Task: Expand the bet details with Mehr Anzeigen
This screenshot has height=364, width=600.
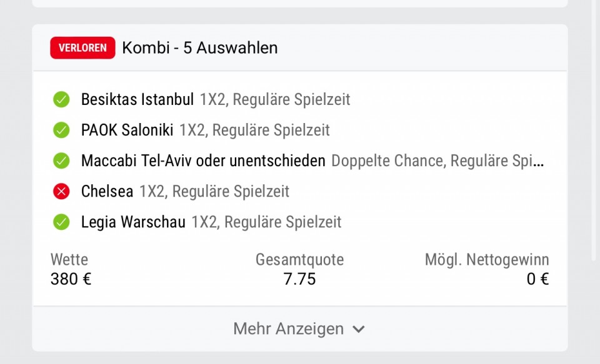Action: pyautogui.click(x=299, y=329)
